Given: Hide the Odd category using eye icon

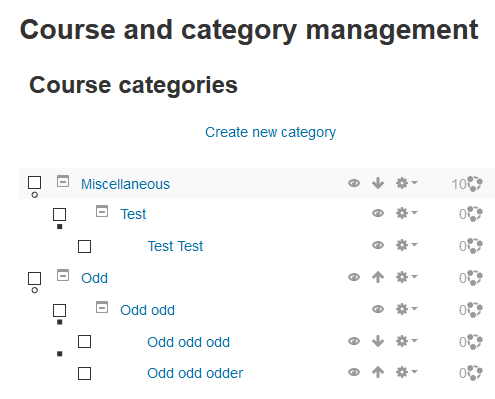Looking at the screenshot, I should pyautogui.click(x=354, y=277).
